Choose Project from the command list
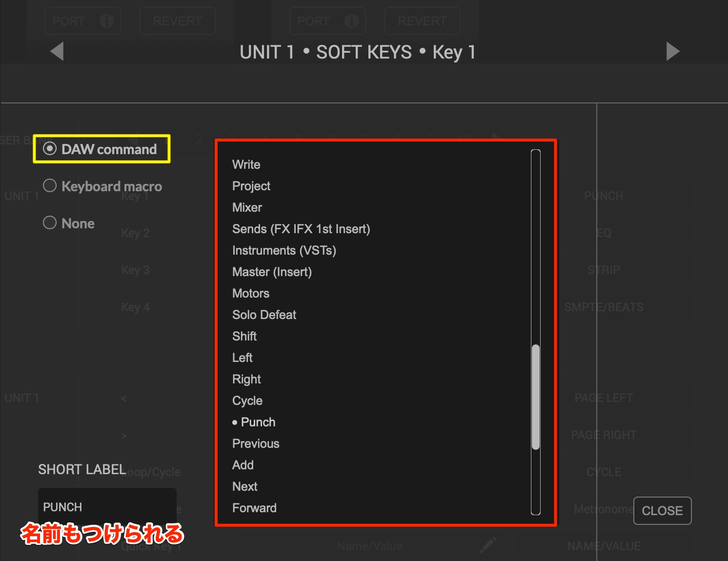The height and width of the screenshot is (561, 728). pos(251,186)
